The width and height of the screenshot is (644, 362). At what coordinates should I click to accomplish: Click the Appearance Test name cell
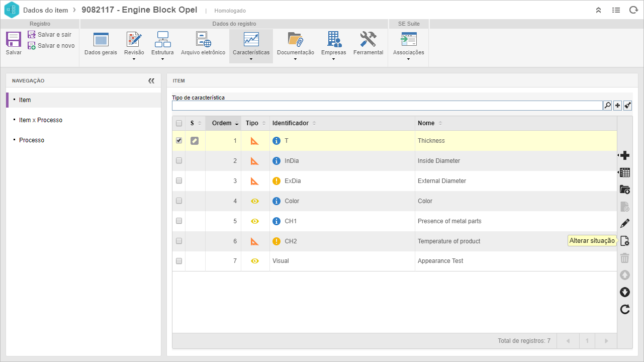click(516, 261)
